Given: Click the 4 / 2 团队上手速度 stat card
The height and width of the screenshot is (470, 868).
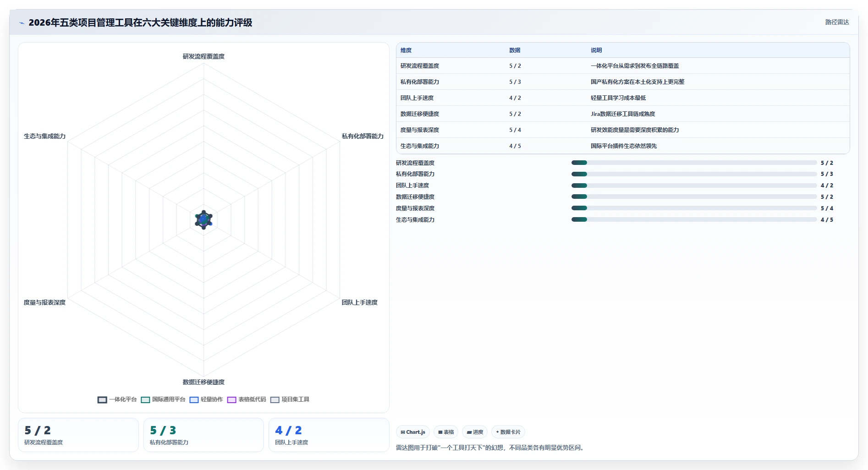Looking at the screenshot, I should (329, 435).
